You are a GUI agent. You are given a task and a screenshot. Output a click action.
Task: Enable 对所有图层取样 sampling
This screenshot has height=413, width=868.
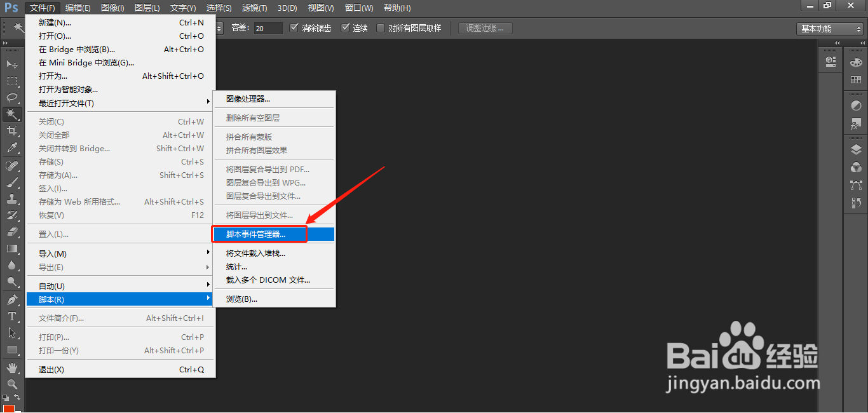click(379, 27)
